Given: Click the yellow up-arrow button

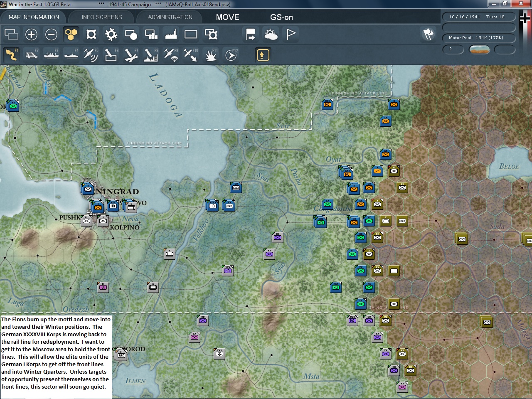Looking at the screenshot, I should pyautogui.click(x=263, y=55).
